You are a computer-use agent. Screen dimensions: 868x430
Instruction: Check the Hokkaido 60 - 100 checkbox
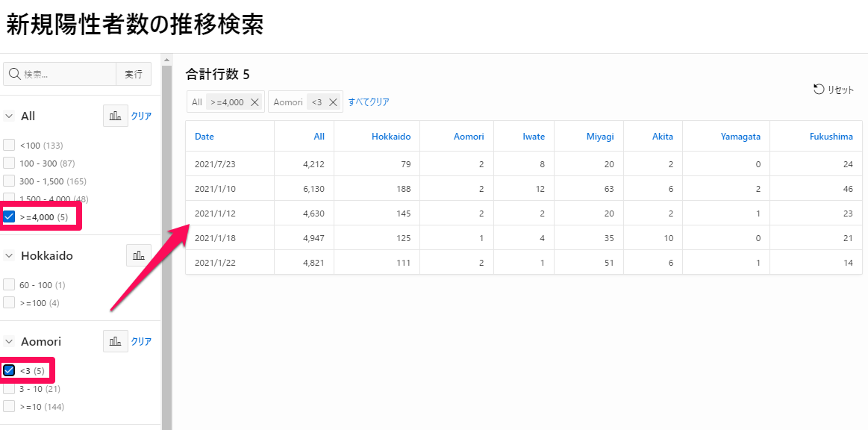tap(9, 284)
